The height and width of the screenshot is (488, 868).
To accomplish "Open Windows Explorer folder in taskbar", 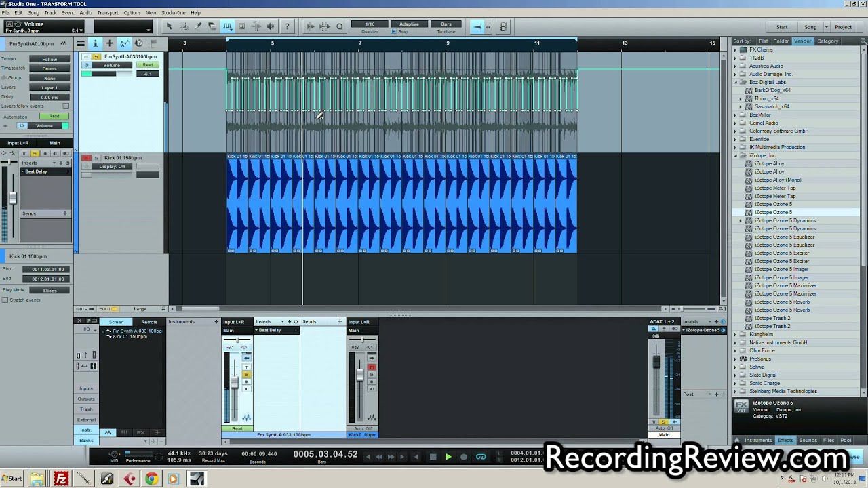I will 37,479.
